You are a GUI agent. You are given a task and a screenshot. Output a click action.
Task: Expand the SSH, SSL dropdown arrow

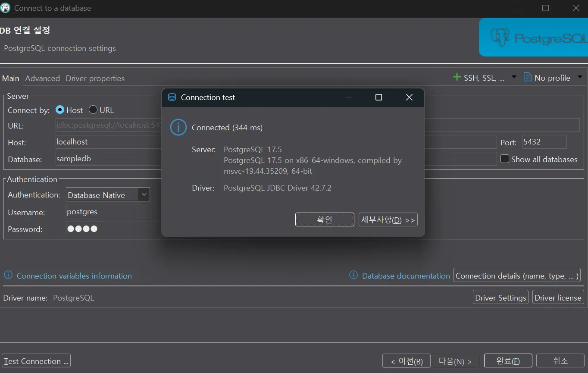coord(514,77)
